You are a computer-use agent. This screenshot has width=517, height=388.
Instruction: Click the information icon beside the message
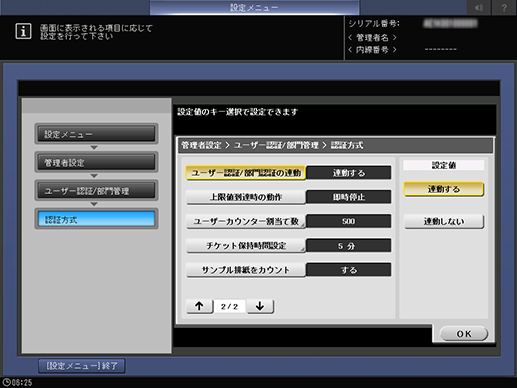pyautogui.click(x=23, y=31)
